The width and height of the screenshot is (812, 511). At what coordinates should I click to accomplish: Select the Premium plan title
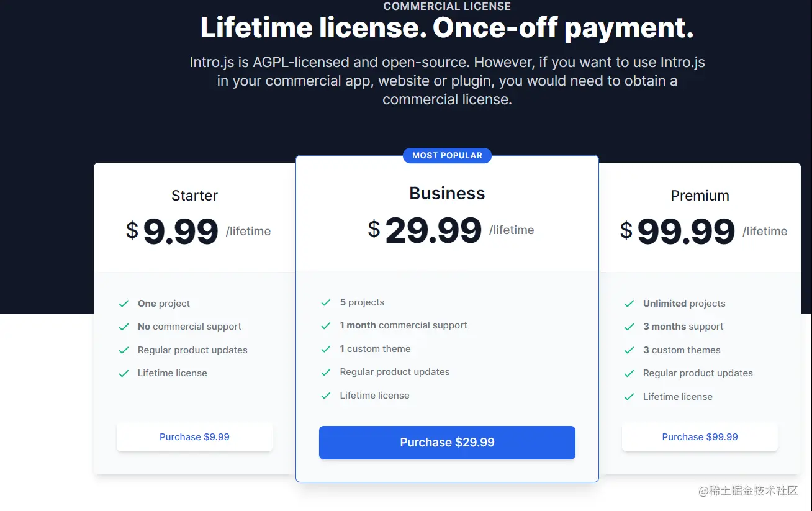pyautogui.click(x=700, y=196)
